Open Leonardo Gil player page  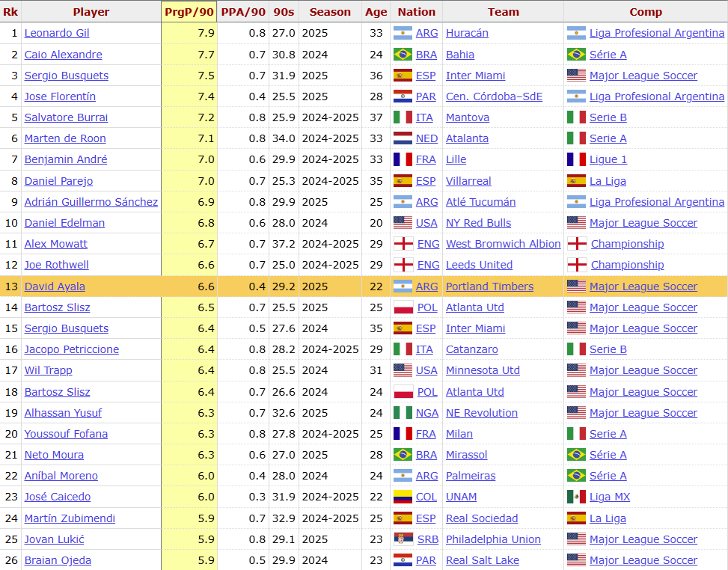click(57, 33)
